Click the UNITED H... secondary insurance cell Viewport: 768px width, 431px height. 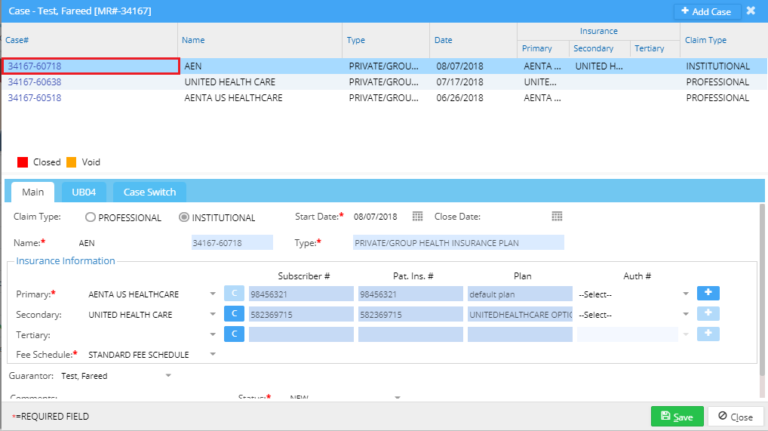599,66
